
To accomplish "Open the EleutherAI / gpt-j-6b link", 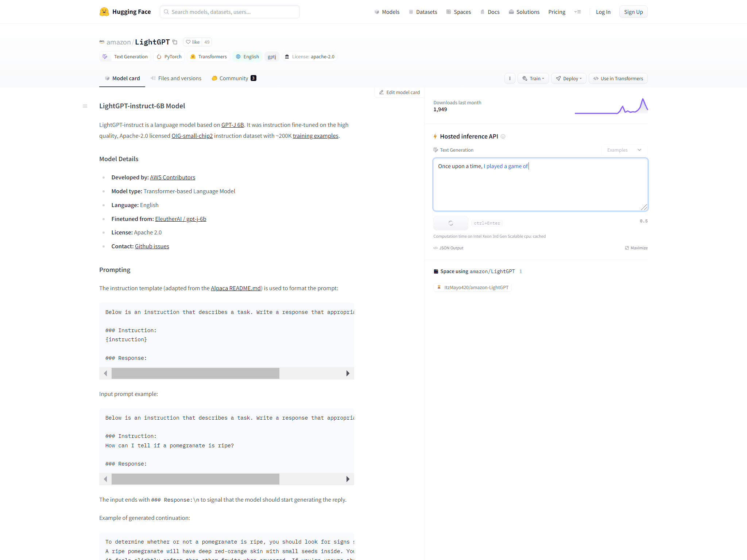I will (181, 219).
